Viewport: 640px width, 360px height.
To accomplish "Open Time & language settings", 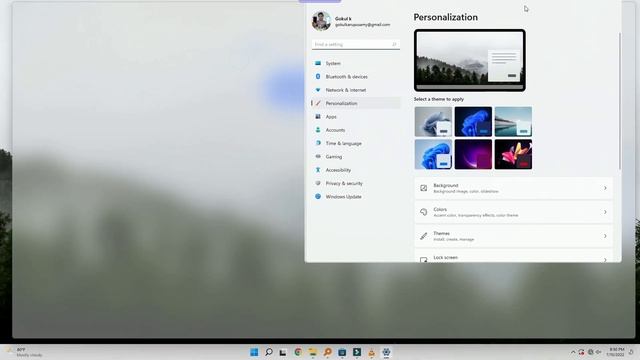I will (356, 143).
